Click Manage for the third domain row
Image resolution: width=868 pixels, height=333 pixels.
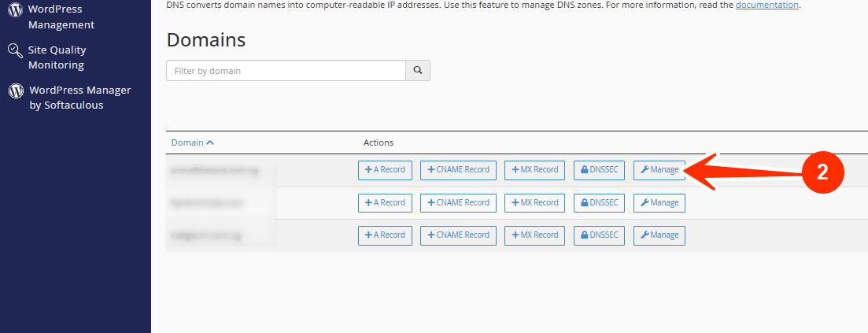coord(659,235)
